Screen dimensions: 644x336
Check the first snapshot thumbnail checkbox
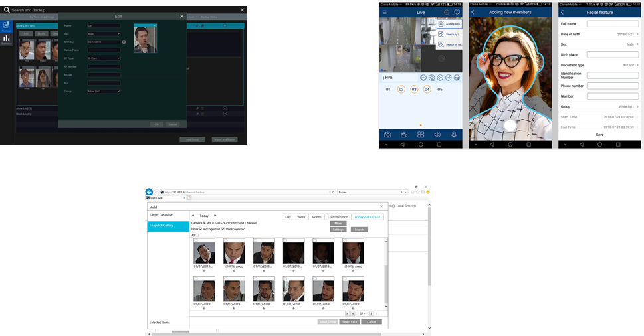(196, 240)
